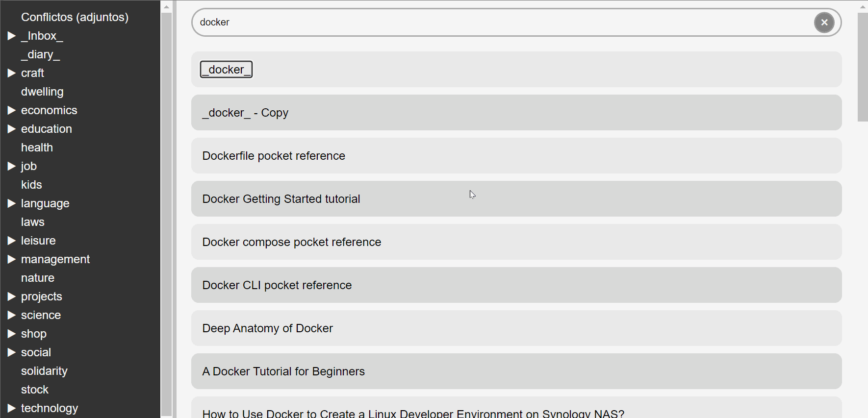
Task: Expand the craft notebook arrow
Action: click(12, 73)
